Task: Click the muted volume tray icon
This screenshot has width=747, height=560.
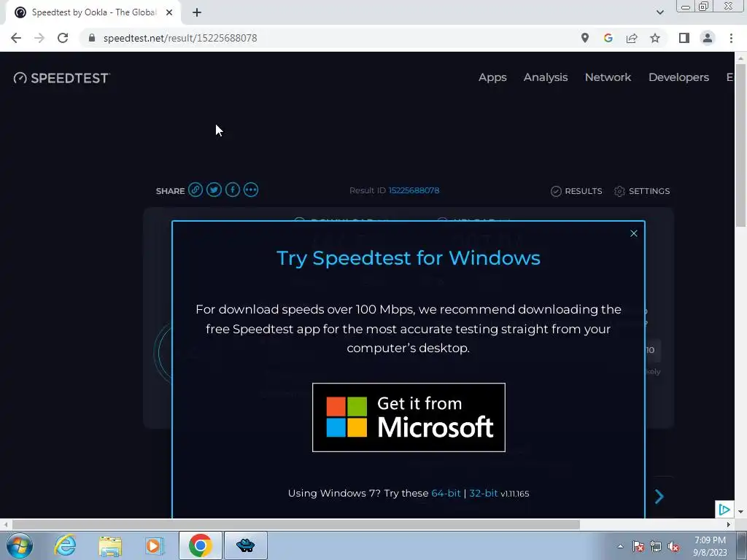Action: tap(673, 547)
